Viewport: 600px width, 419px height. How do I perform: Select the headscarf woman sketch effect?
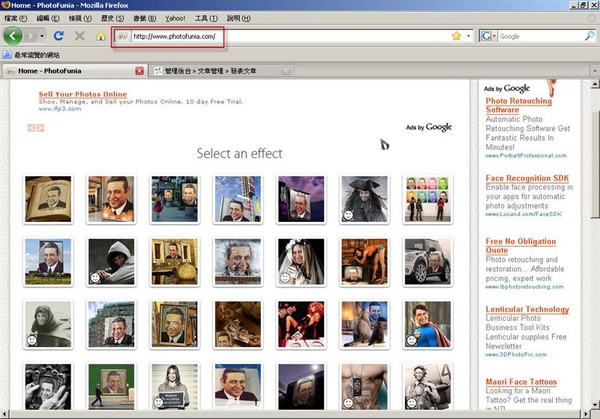pos(48,324)
